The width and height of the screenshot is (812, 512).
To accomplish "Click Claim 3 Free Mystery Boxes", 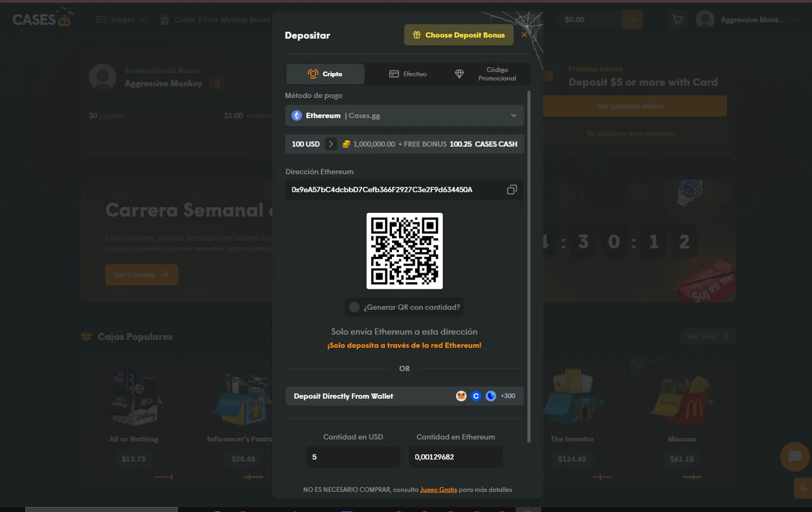I will click(222, 20).
